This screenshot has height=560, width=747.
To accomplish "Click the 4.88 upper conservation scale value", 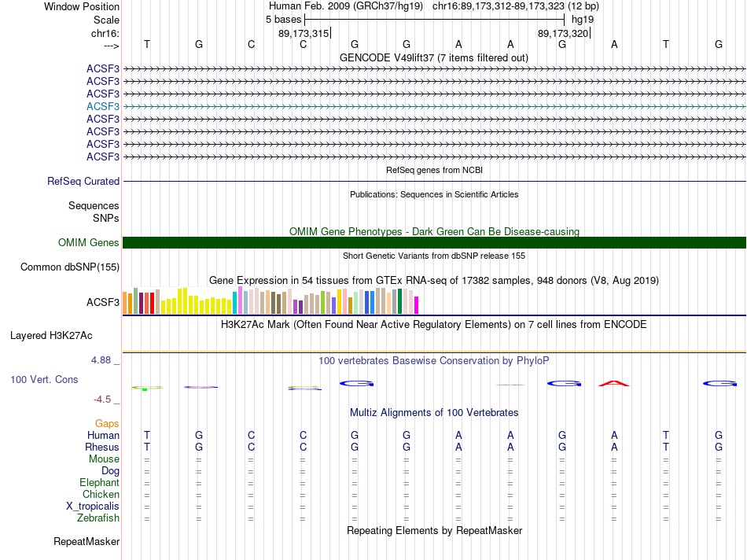I will (101, 360).
